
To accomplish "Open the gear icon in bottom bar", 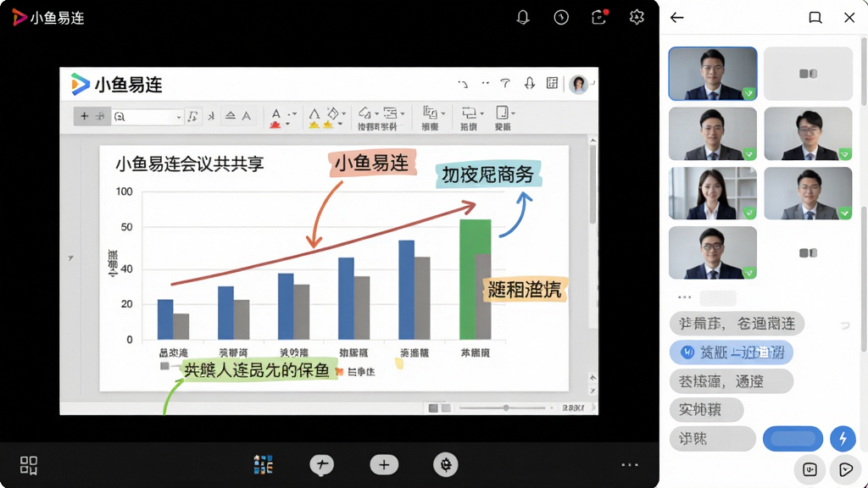I will point(446,465).
